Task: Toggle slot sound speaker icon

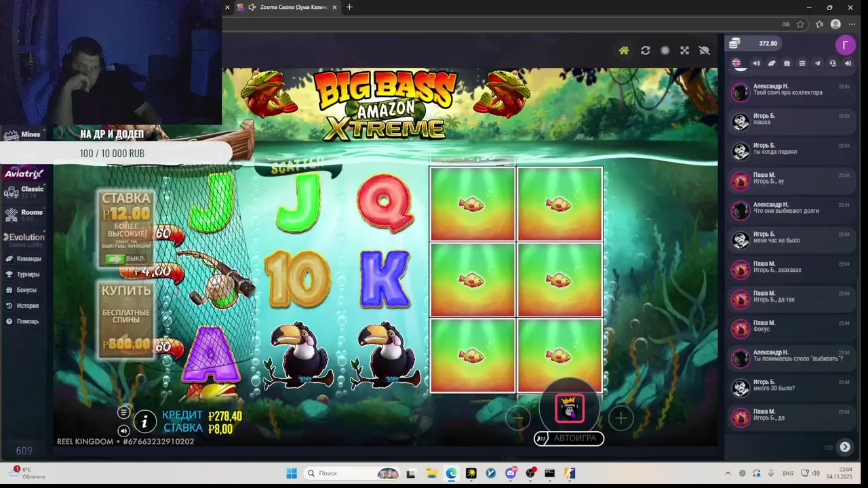Action: pos(123,430)
